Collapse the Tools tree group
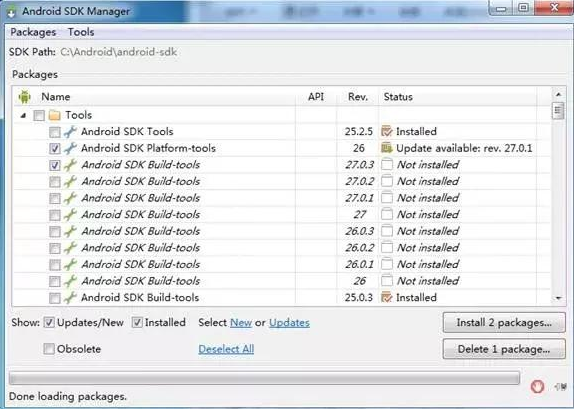The height and width of the screenshot is (409, 574). (x=23, y=116)
